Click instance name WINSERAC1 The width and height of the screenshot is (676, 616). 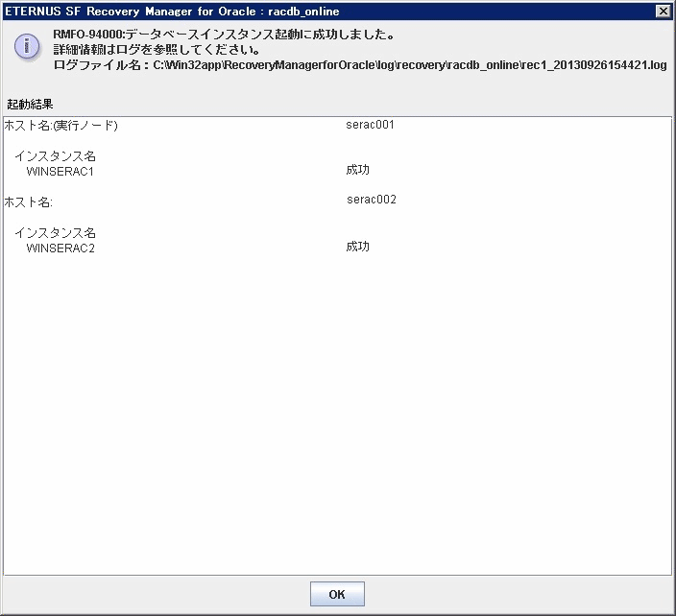tap(60, 172)
